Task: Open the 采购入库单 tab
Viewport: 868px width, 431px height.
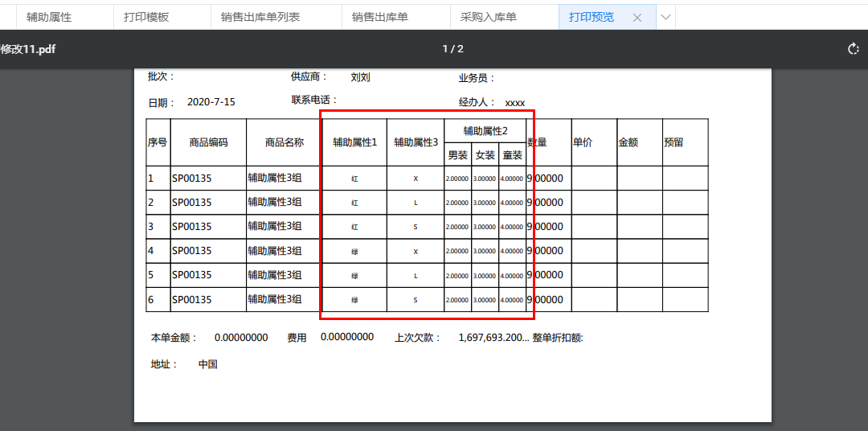Action: tap(489, 17)
